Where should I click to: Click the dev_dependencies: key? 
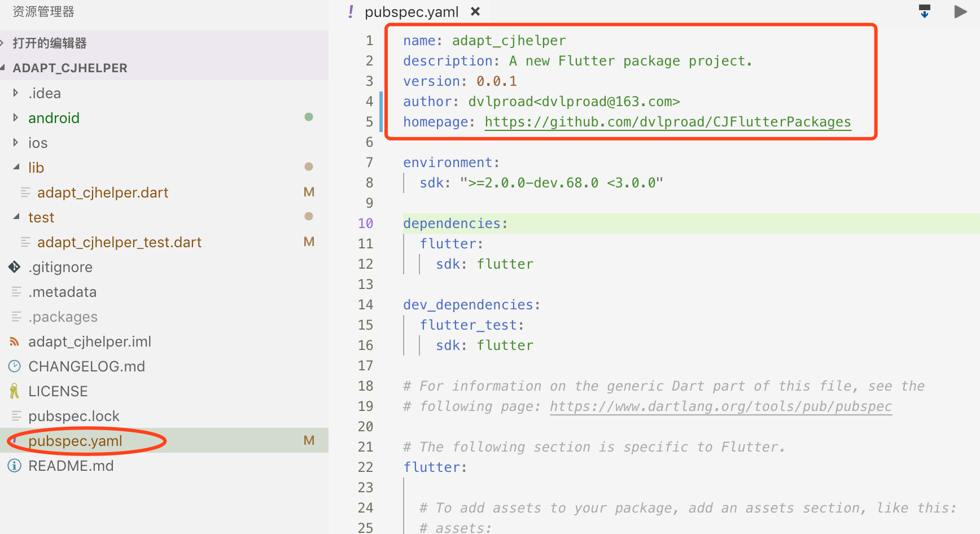[x=471, y=305]
